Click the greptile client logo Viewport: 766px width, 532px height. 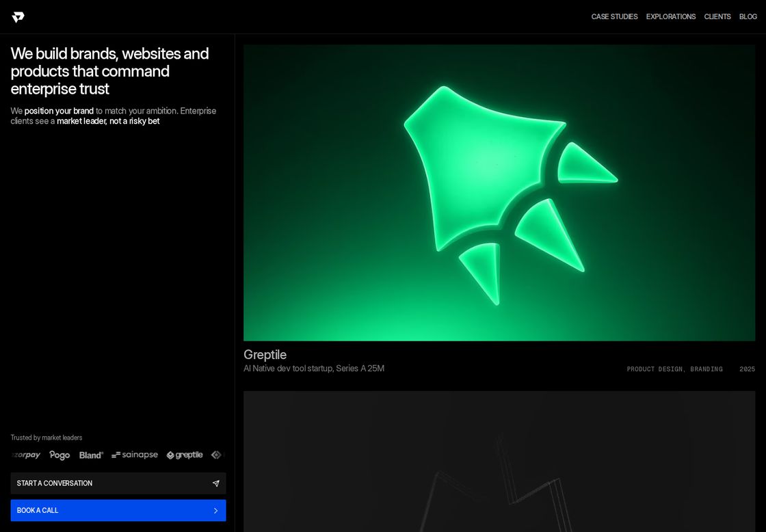tap(185, 455)
